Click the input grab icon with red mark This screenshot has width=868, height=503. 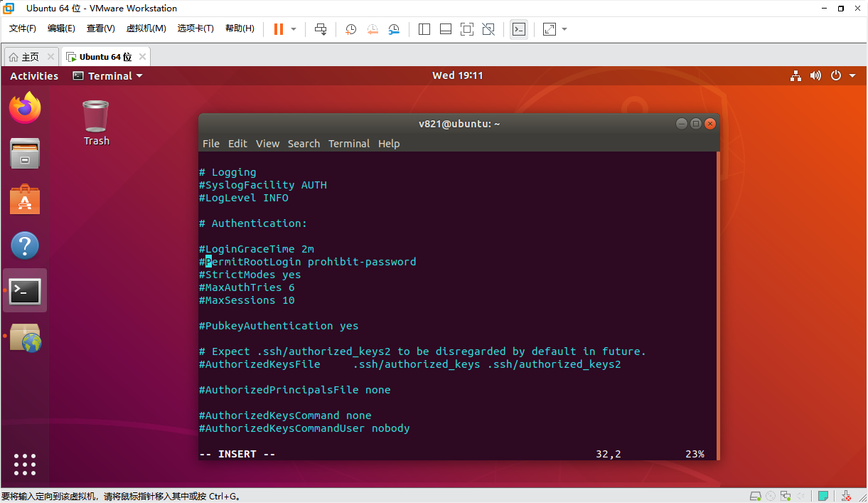[x=846, y=496]
